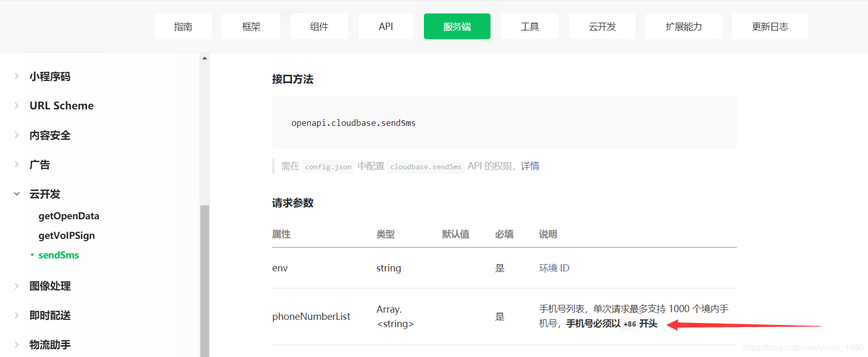Click the 必填 column header
868x357 pixels.
click(504, 234)
